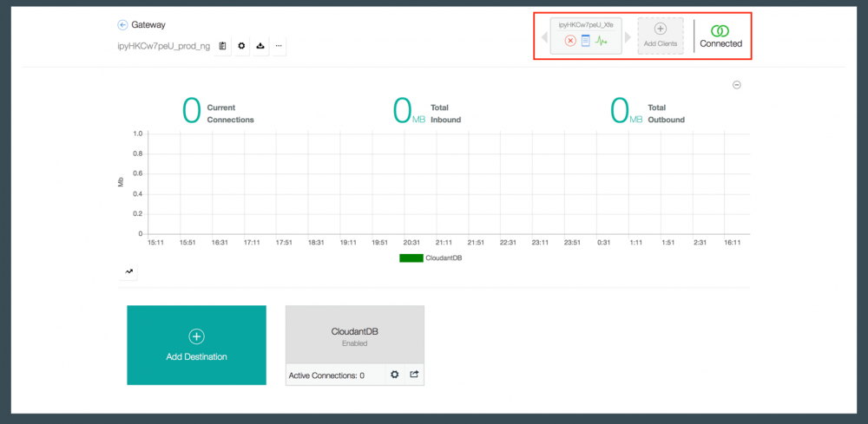
Task: Click the green Connected status icon
Action: point(720,30)
